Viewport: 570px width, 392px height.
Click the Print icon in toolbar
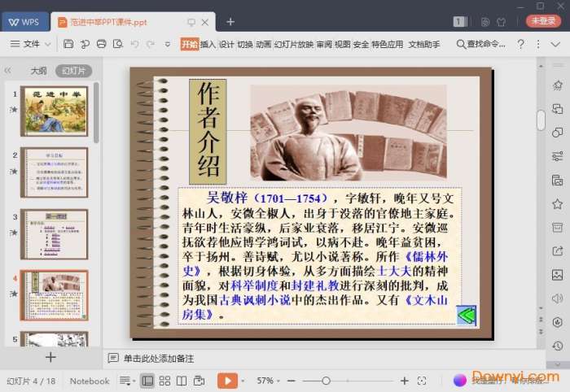point(101,44)
